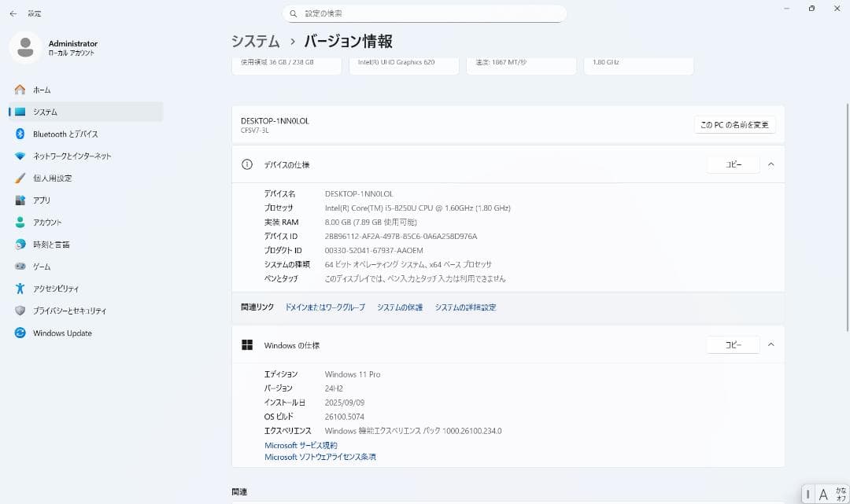Collapse the デバイスの仕様 section
The height and width of the screenshot is (504, 850).
(771, 164)
